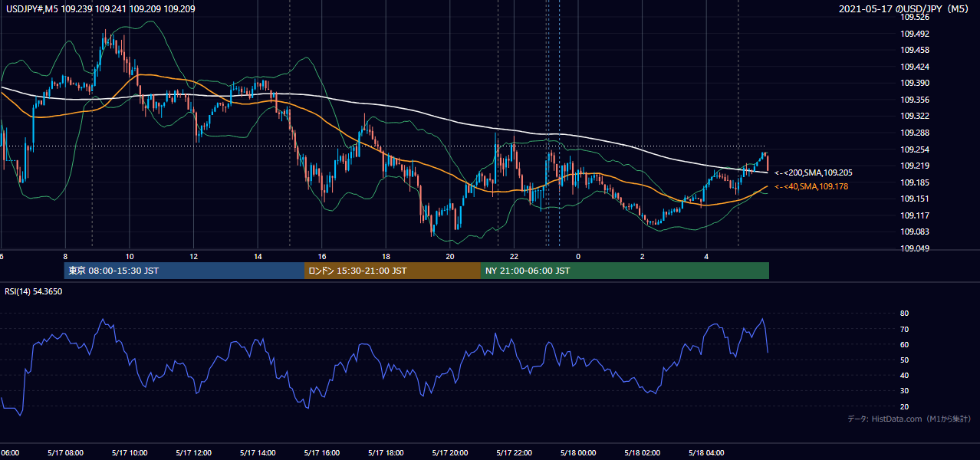
Task: Click the hour 14 tick under price chart
Action: (x=258, y=256)
